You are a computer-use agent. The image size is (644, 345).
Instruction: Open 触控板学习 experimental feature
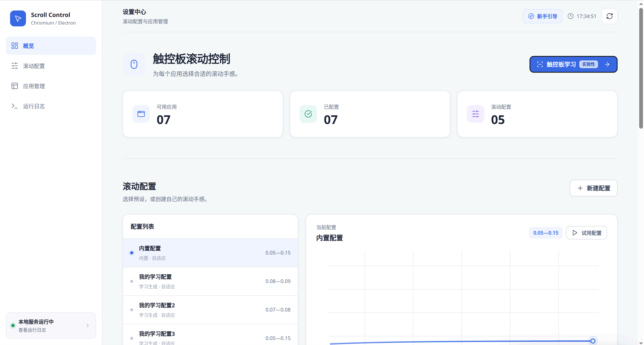[573, 64]
